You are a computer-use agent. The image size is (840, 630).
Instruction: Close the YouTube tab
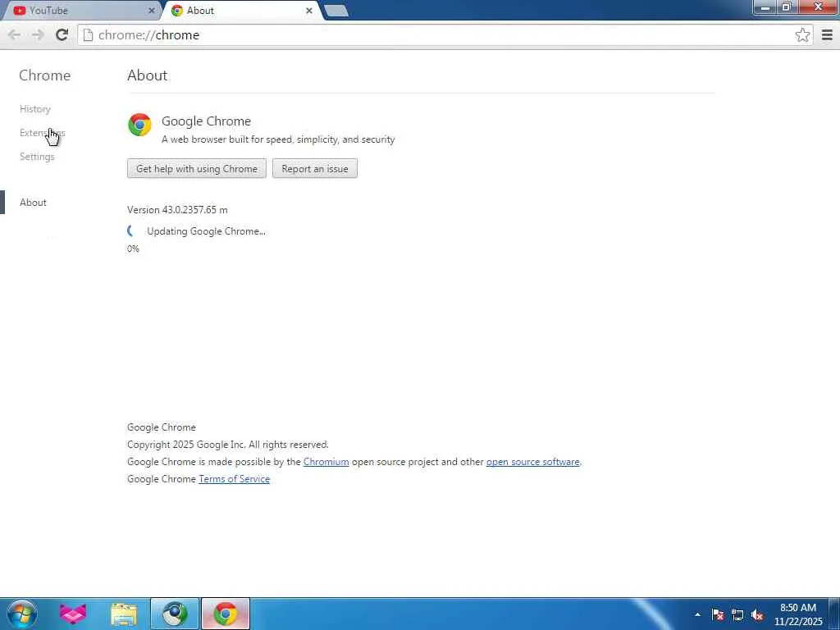point(151,10)
